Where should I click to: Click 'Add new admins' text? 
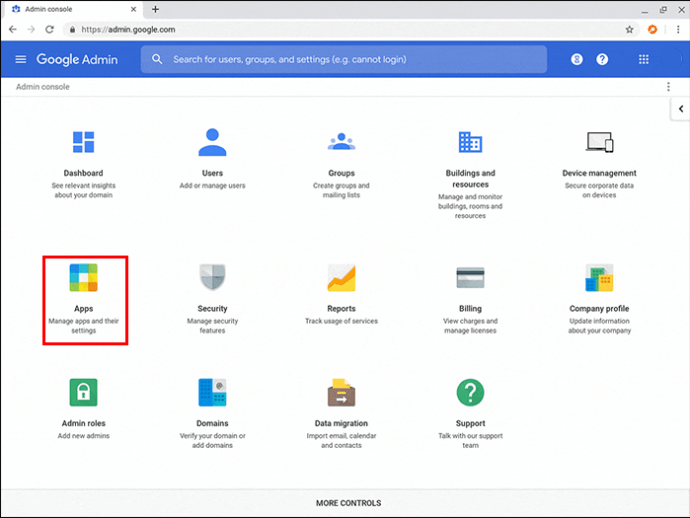83,436
